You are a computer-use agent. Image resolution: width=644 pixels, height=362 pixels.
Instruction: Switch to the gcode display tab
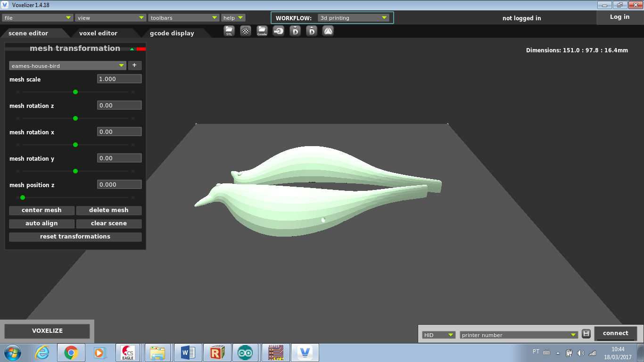(172, 33)
